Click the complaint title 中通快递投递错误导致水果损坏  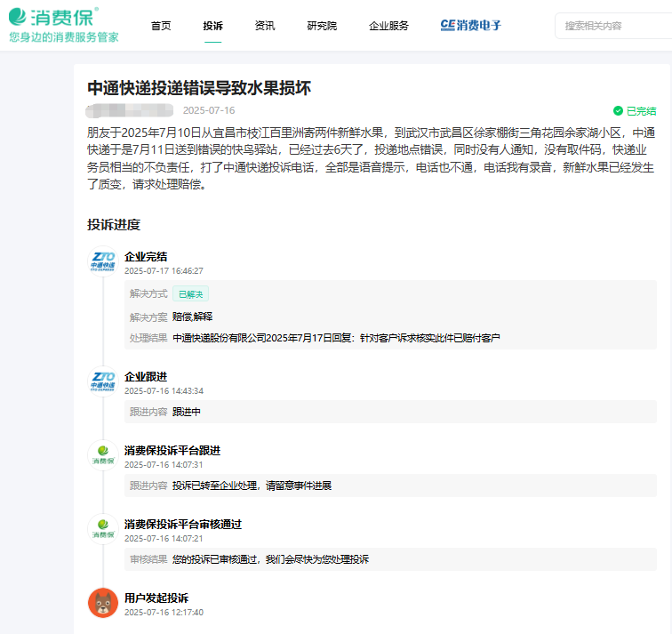click(x=199, y=88)
